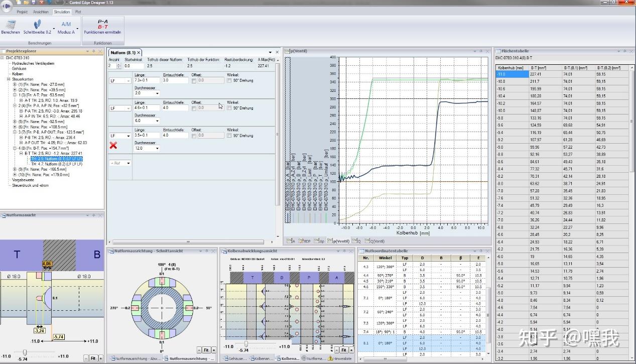Enable 90° Drehung in first groove row
The width and height of the screenshot is (636, 364).
pos(229,80)
